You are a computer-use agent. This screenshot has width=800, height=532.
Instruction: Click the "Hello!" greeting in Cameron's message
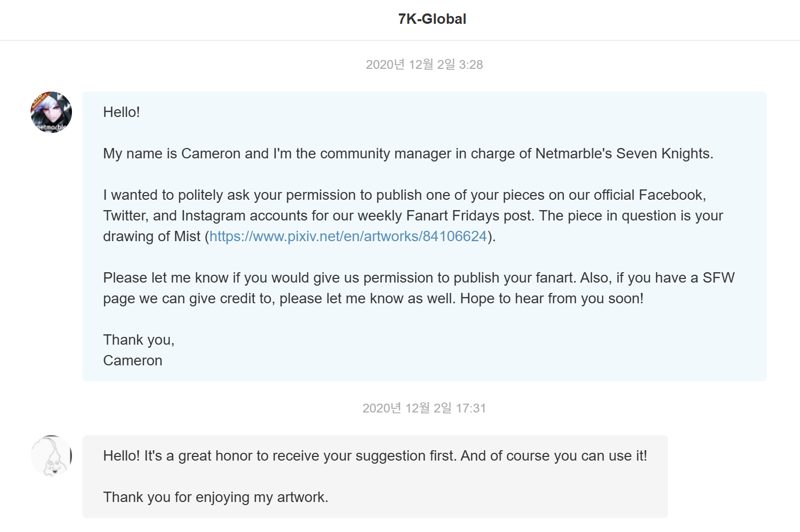point(122,112)
